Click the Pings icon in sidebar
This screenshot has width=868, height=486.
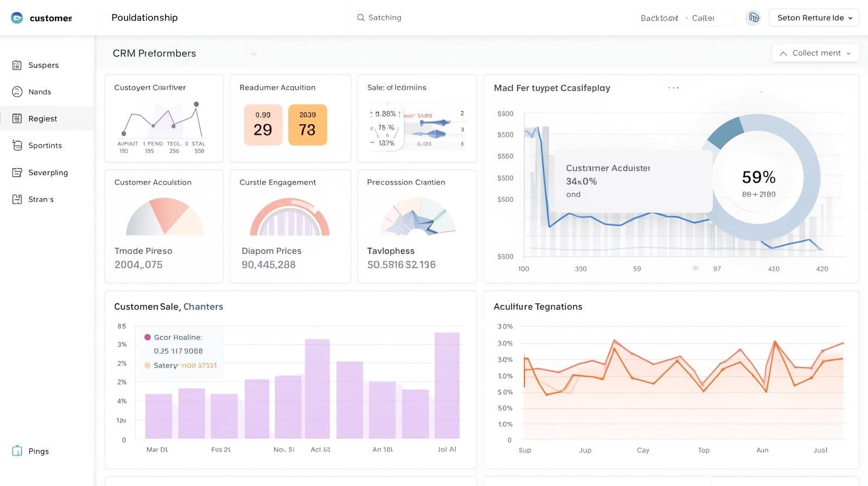click(x=17, y=451)
